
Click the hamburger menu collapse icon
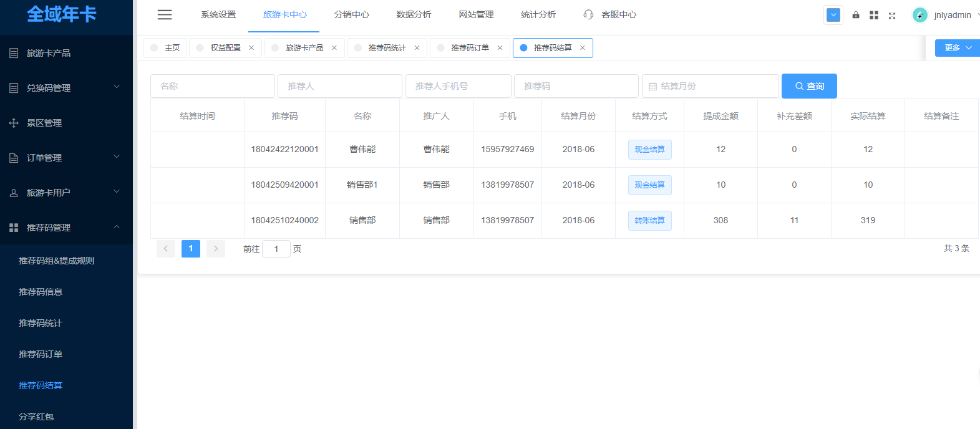tap(165, 15)
